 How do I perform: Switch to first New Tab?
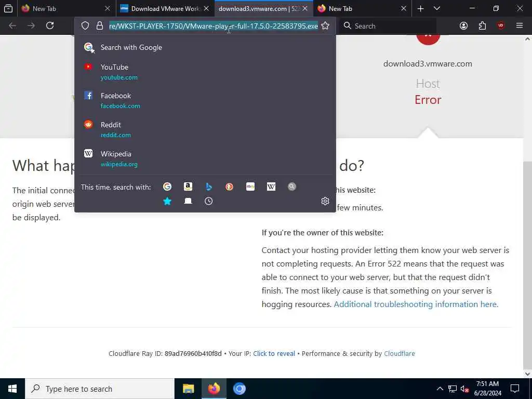(66, 8)
